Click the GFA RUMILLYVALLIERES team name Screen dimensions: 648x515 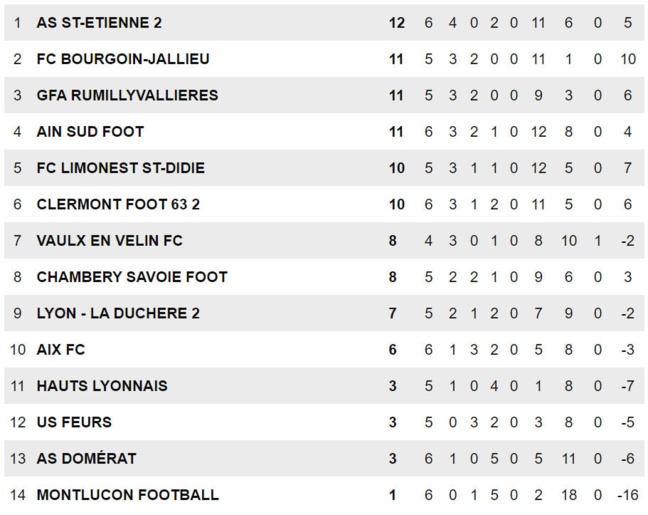click(127, 95)
